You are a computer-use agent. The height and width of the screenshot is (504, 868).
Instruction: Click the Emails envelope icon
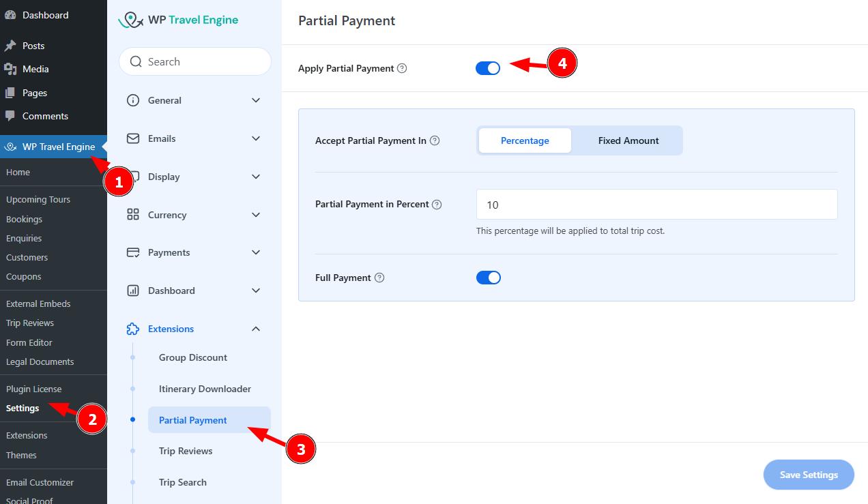133,138
